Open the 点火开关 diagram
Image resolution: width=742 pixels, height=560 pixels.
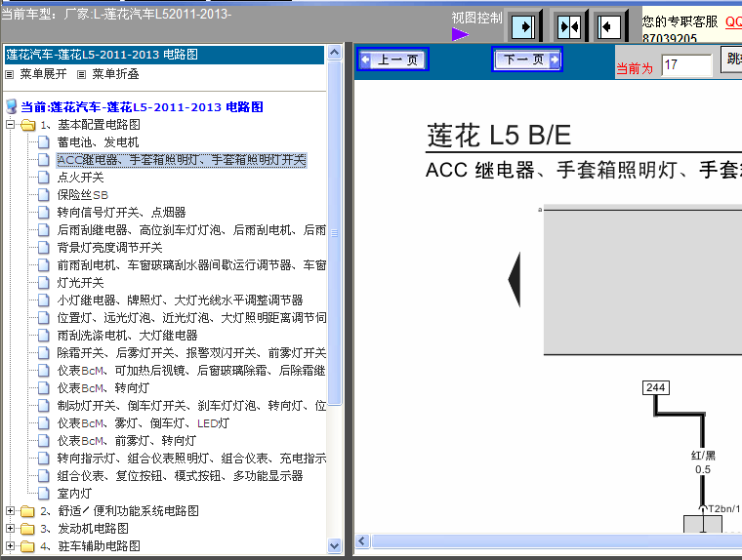click(80, 178)
